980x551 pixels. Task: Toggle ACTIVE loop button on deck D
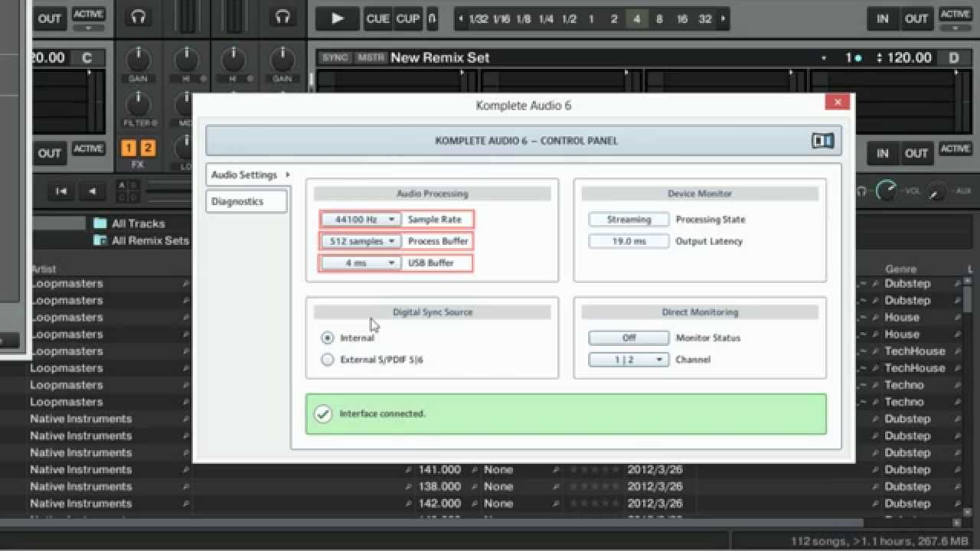tap(955, 148)
